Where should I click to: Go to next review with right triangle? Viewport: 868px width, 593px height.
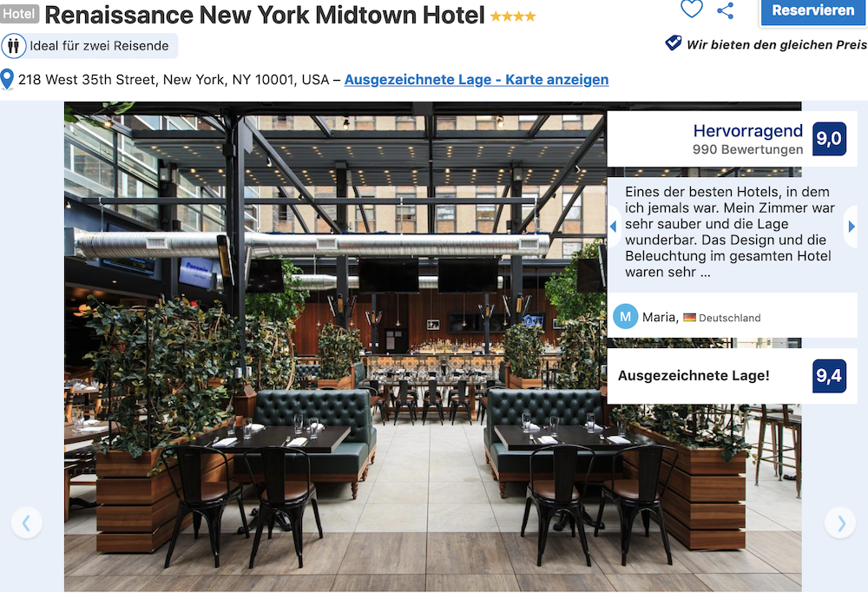(852, 227)
